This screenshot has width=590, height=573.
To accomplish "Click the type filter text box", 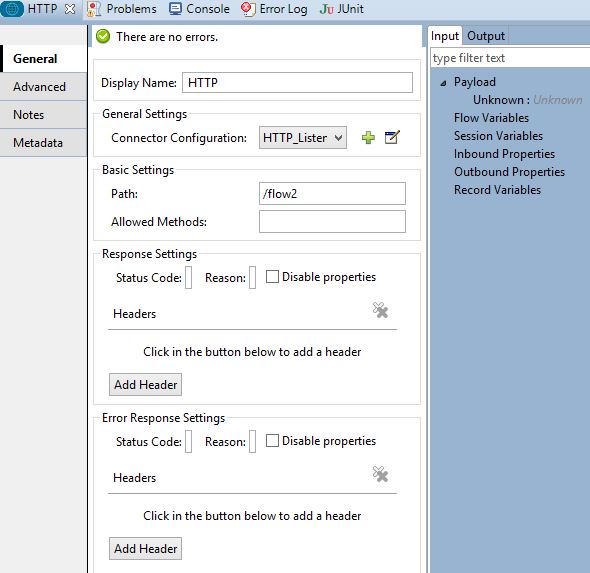I will tap(510, 58).
